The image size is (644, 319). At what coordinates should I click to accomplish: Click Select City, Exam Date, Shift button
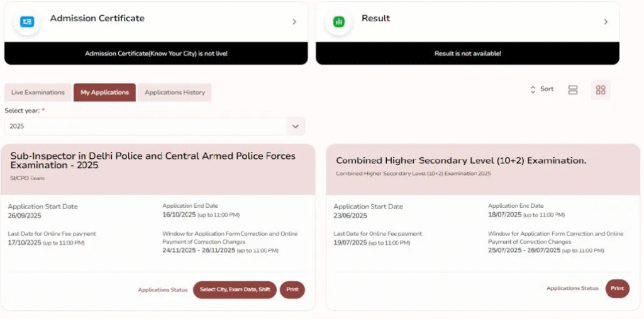click(x=235, y=289)
